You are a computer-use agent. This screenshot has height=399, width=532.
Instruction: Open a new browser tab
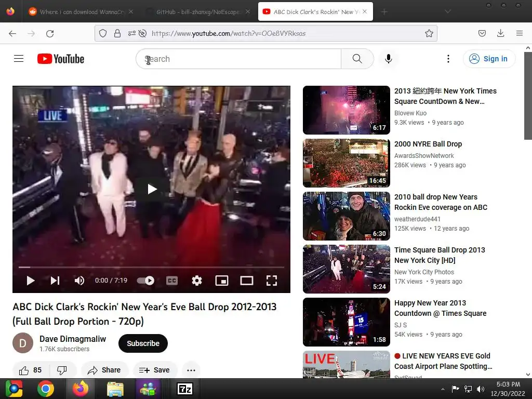pyautogui.click(x=384, y=12)
